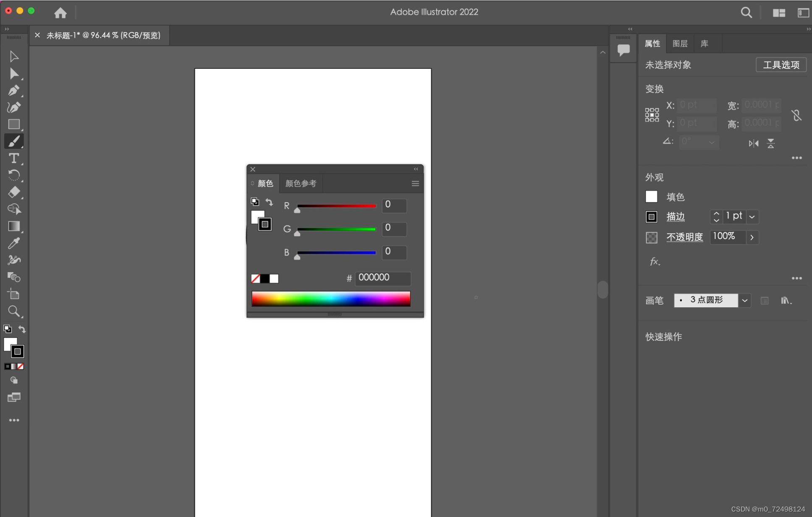
Task: Select the Direct Selection tool
Action: pyautogui.click(x=13, y=74)
